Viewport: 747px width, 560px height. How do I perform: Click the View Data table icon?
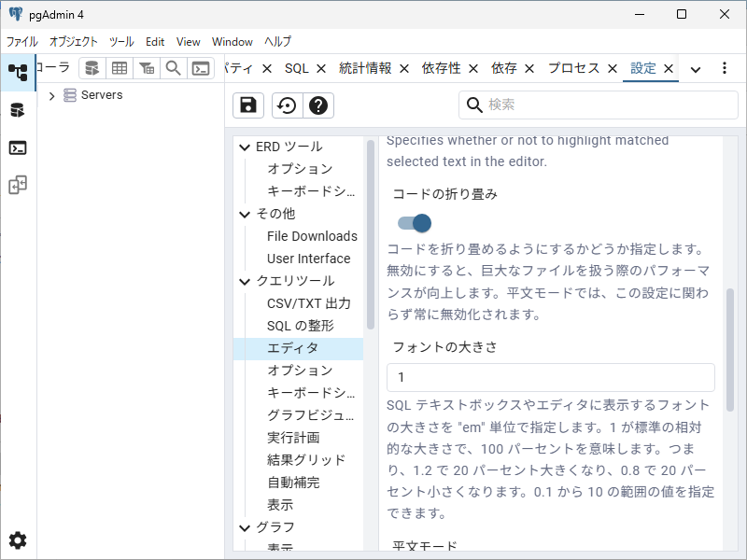(x=120, y=68)
